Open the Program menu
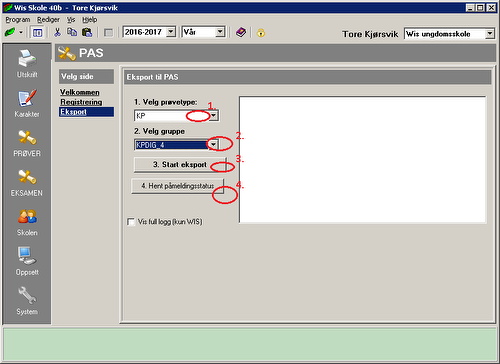 pyautogui.click(x=18, y=20)
